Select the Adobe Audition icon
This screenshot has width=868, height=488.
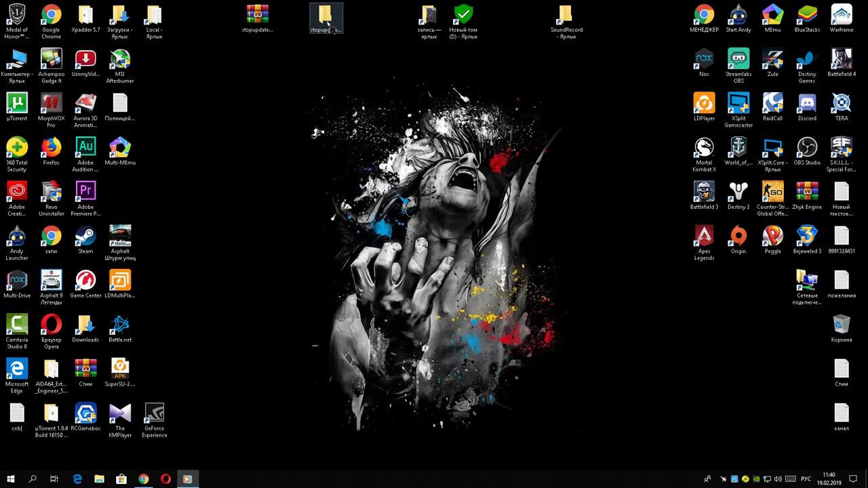coord(85,154)
